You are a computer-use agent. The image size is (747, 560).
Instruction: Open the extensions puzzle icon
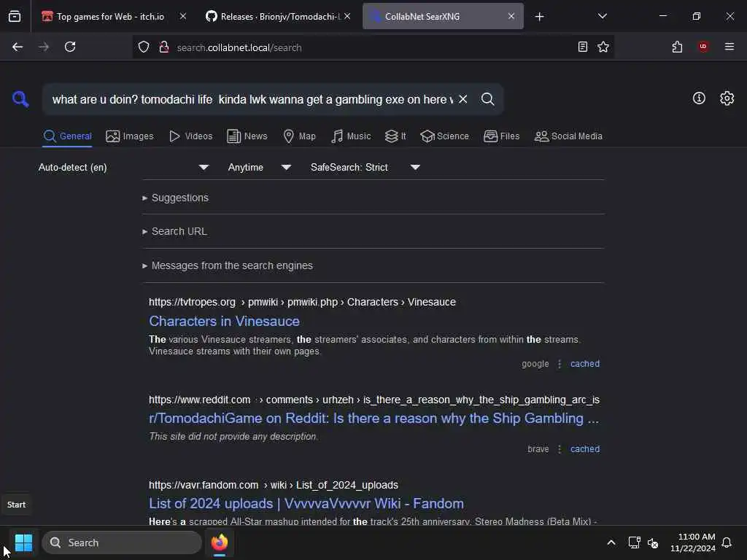pos(677,47)
